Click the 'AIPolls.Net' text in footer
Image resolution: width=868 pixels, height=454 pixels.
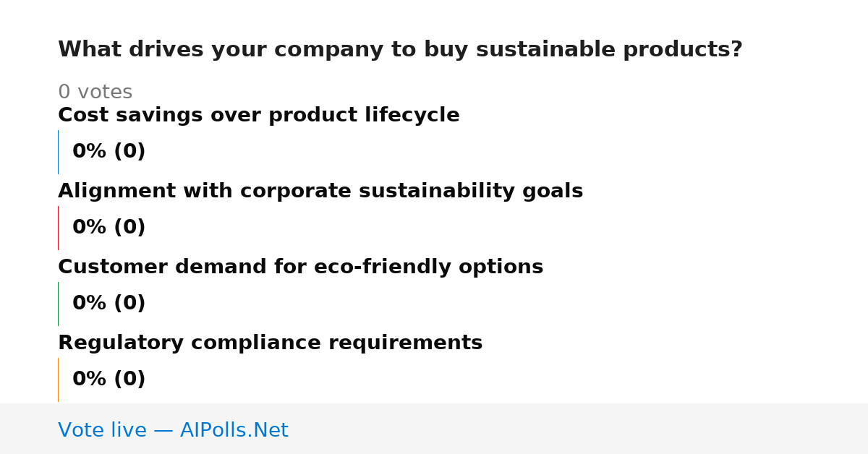(x=234, y=431)
